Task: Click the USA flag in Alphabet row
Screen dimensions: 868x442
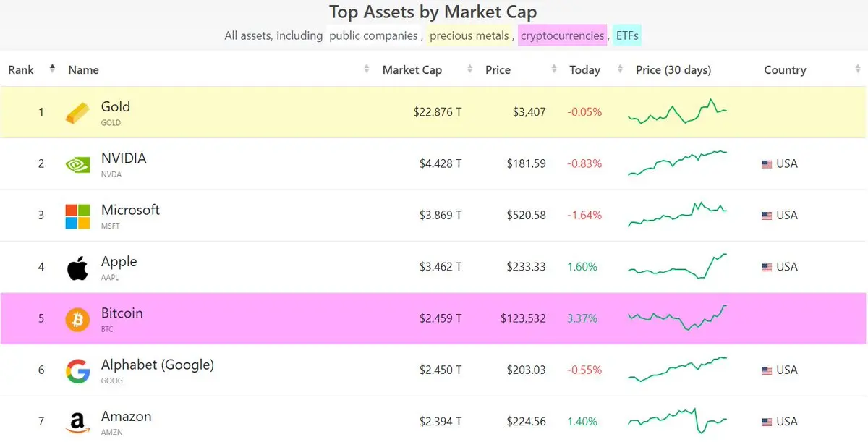Action: (x=767, y=370)
